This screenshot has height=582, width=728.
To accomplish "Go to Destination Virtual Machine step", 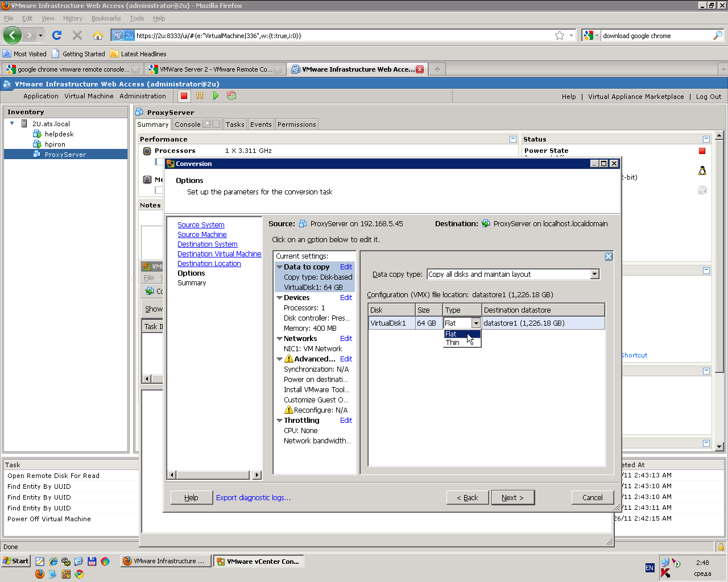I will pos(220,254).
